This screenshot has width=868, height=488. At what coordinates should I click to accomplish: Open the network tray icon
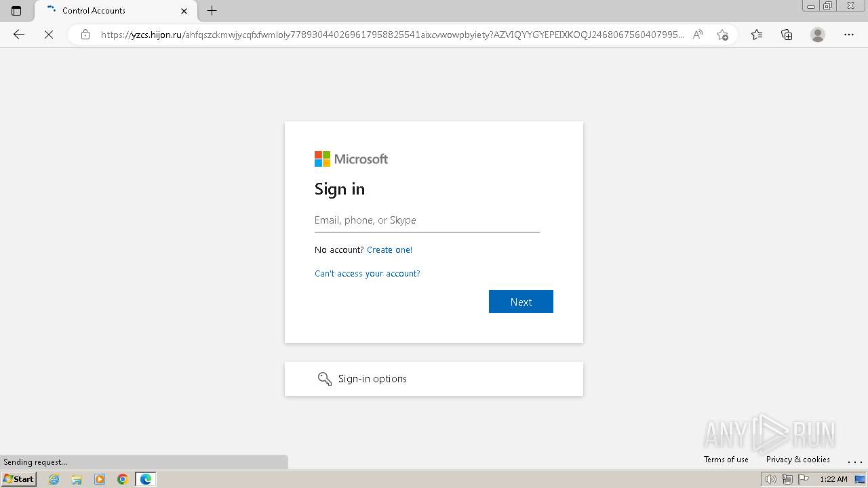(x=787, y=479)
